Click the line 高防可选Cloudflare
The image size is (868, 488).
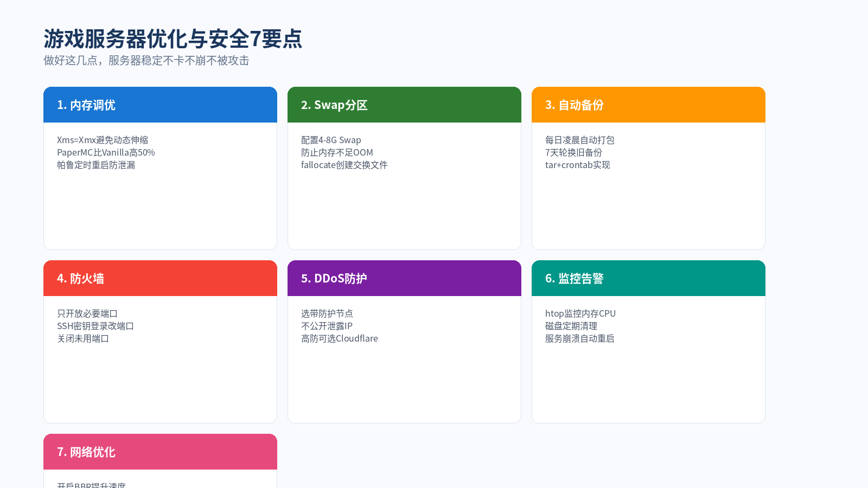point(340,338)
